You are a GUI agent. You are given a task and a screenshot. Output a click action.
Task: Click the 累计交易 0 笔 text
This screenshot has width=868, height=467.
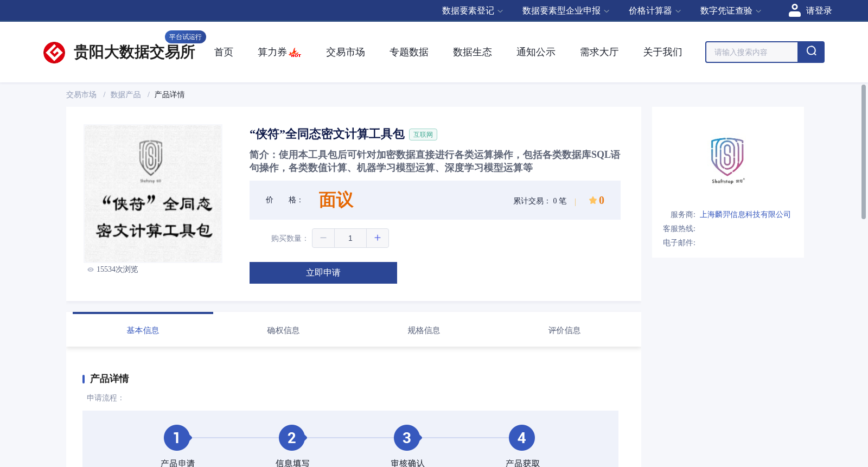click(x=540, y=201)
